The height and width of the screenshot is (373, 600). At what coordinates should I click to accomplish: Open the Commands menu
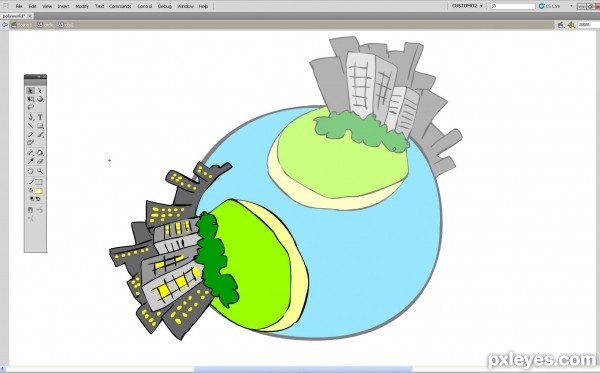[120, 6]
